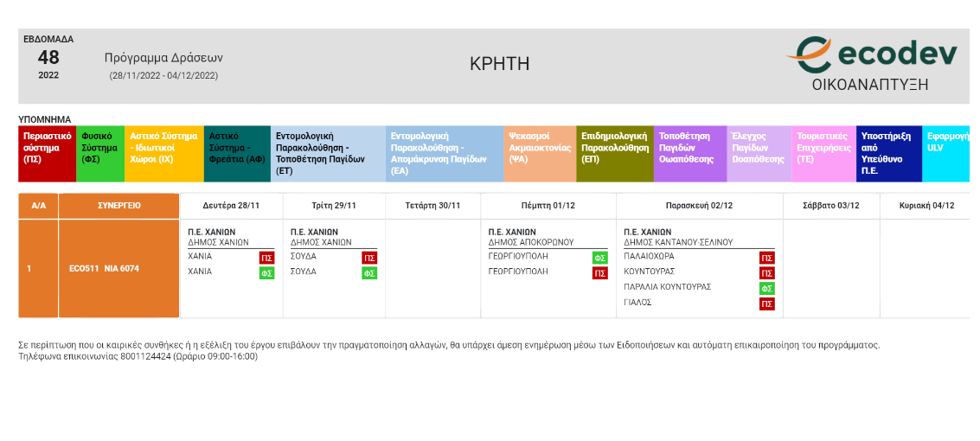The height and width of the screenshot is (441, 980).
Task: Click the ΠΣ badge beside ΚΟΥΝΤΟΥΡΑΣ
Action: click(766, 273)
